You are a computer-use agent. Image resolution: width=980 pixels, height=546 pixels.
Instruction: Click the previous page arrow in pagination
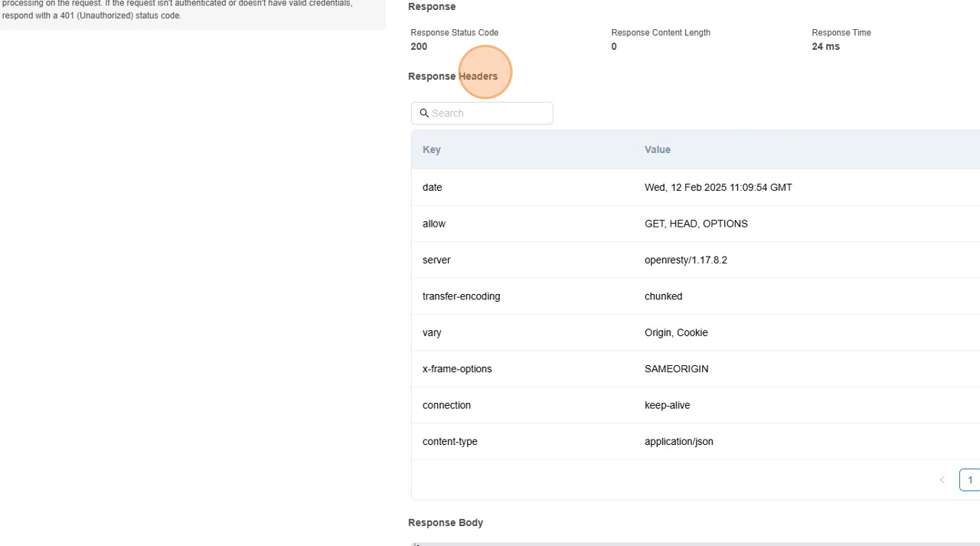pos(942,480)
